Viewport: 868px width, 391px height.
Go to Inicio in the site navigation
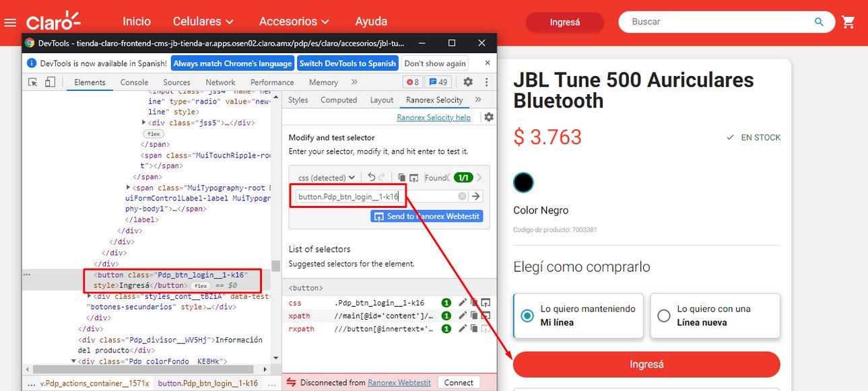(x=137, y=22)
